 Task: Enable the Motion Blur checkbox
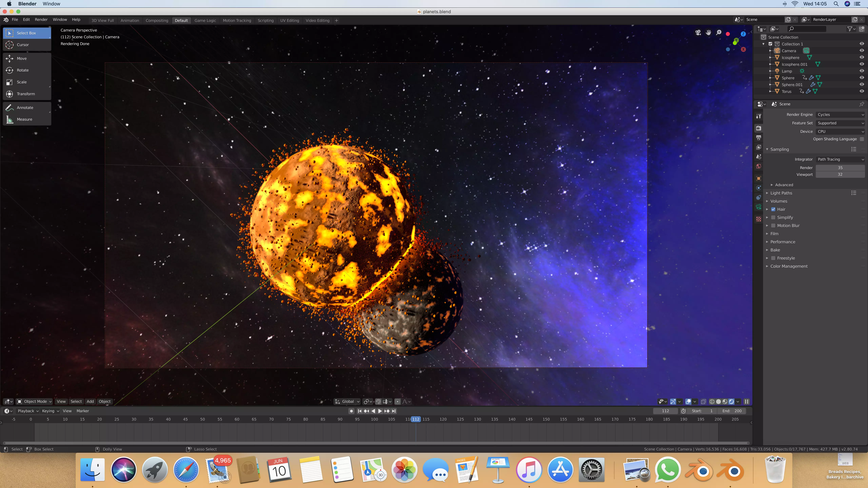pos(773,226)
